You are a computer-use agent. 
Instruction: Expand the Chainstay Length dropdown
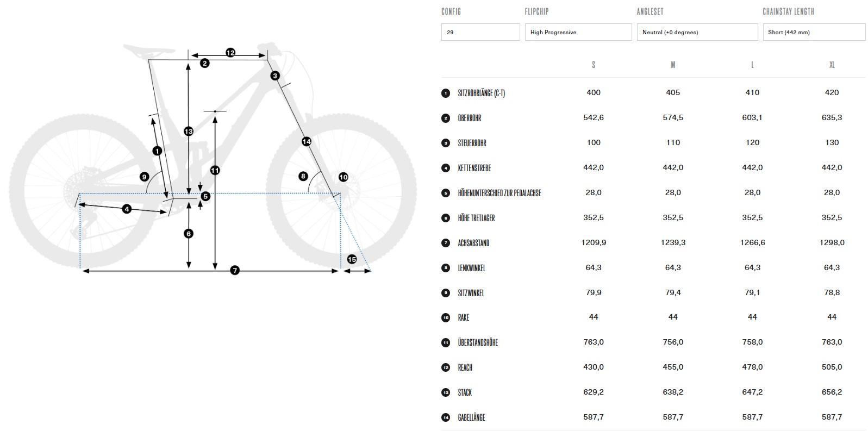coord(814,32)
